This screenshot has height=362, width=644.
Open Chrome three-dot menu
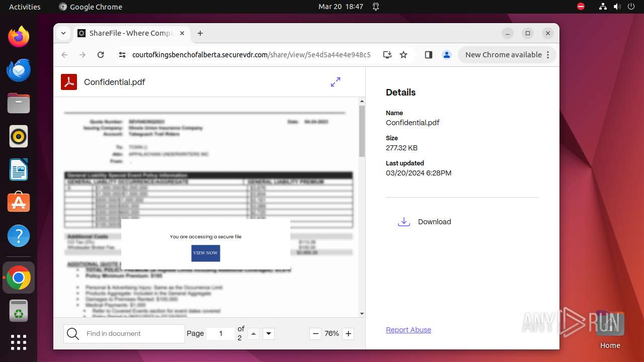click(548, 55)
